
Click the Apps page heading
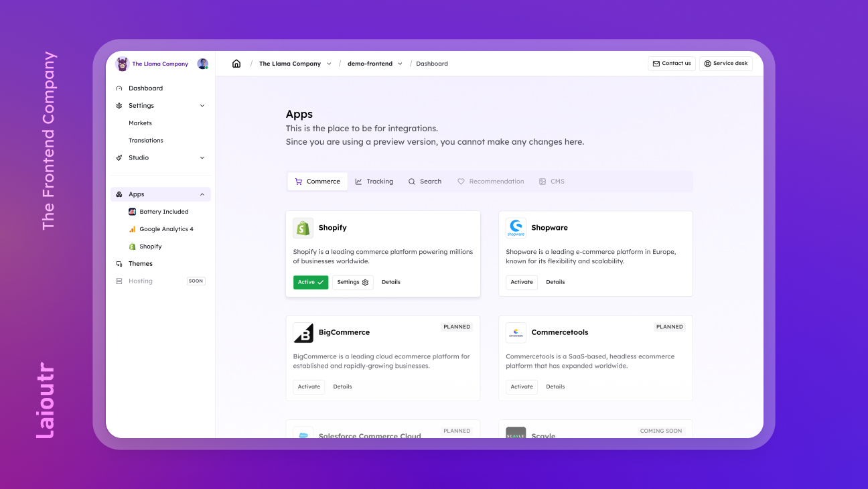click(299, 114)
